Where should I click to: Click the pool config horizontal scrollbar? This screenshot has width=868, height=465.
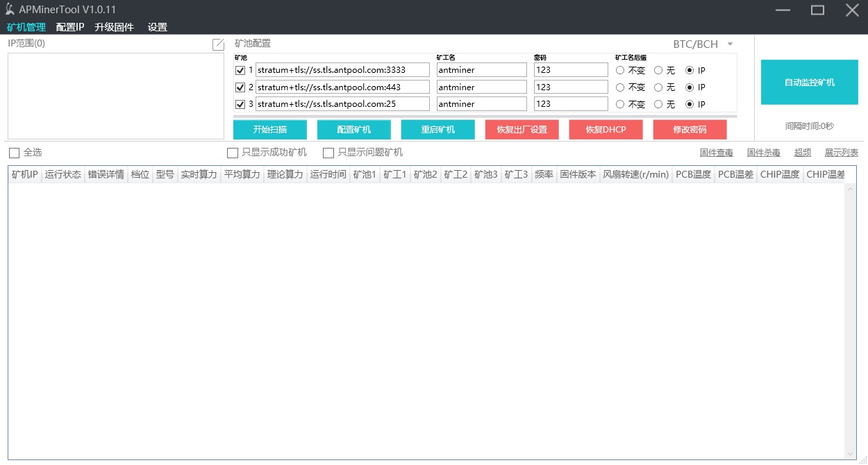tap(485, 117)
